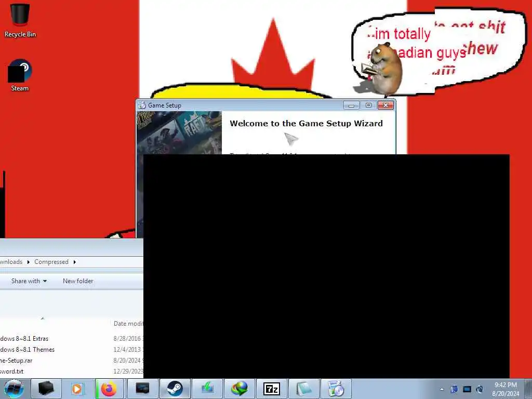This screenshot has height=399, width=532.
Task: Open Firefox from the taskbar
Action: coord(109,389)
